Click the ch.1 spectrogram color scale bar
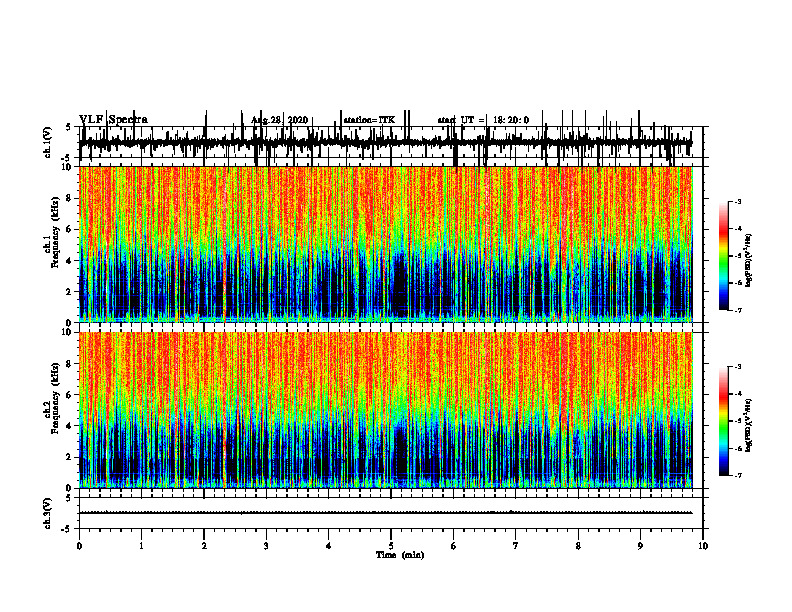 click(723, 256)
